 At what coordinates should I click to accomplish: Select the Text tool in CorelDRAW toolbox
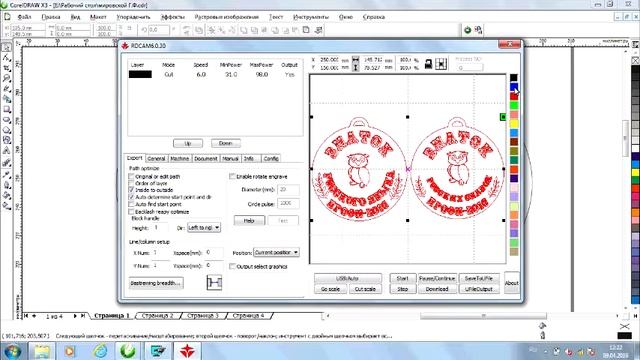(x=7, y=151)
